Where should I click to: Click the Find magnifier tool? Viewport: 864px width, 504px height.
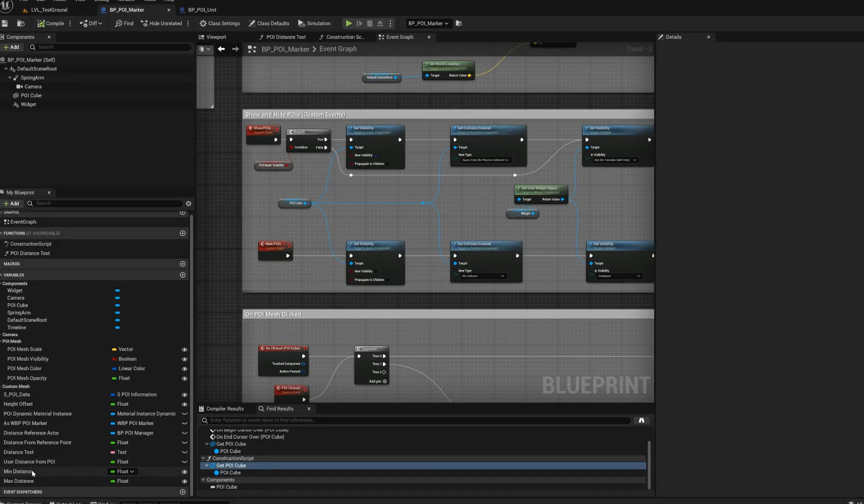point(124,23)
